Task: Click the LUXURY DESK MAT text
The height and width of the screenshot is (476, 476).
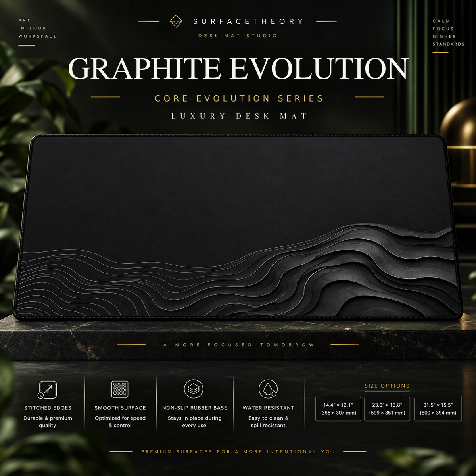Action: coord(239,116)
